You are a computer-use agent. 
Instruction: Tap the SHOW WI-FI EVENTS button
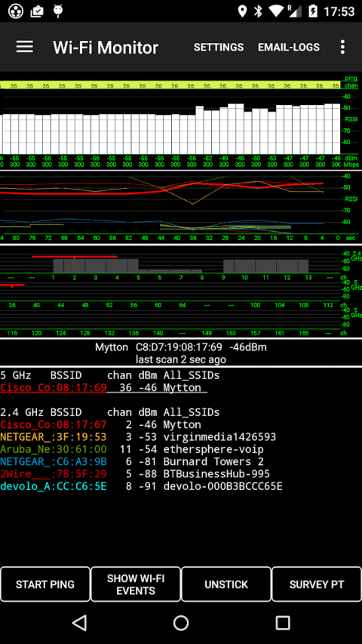click(x=136, y=584)
